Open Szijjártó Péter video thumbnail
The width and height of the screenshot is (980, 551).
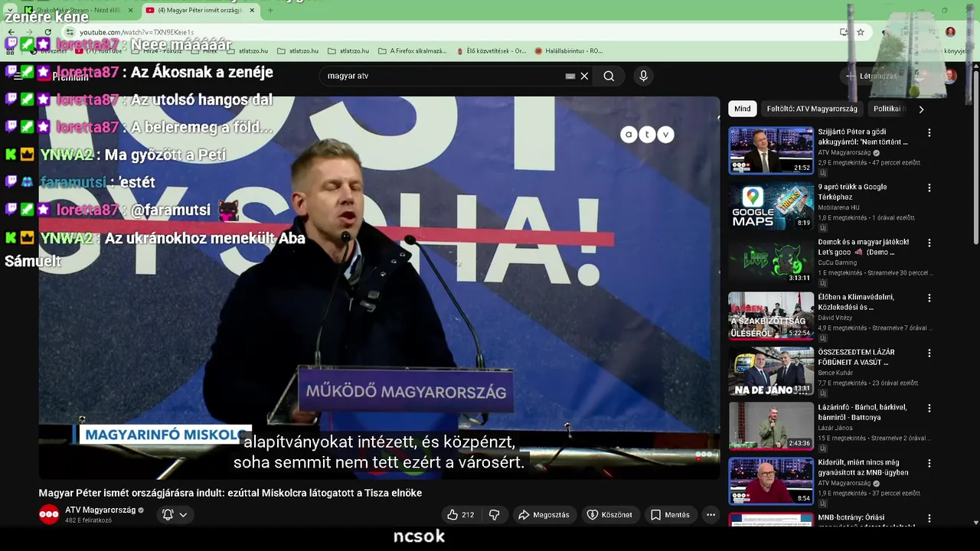(x=771, y=151)
